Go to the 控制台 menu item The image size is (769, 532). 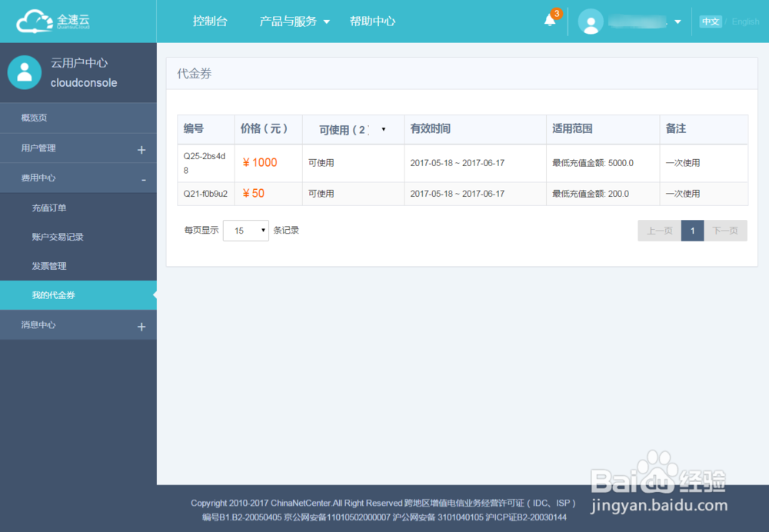[x=210, y=21]
